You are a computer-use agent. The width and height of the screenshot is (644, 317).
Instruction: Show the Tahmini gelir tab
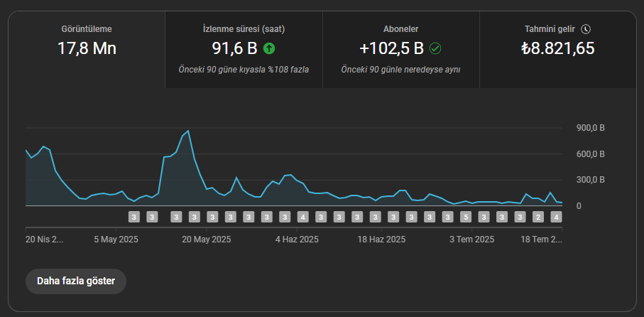558,50
